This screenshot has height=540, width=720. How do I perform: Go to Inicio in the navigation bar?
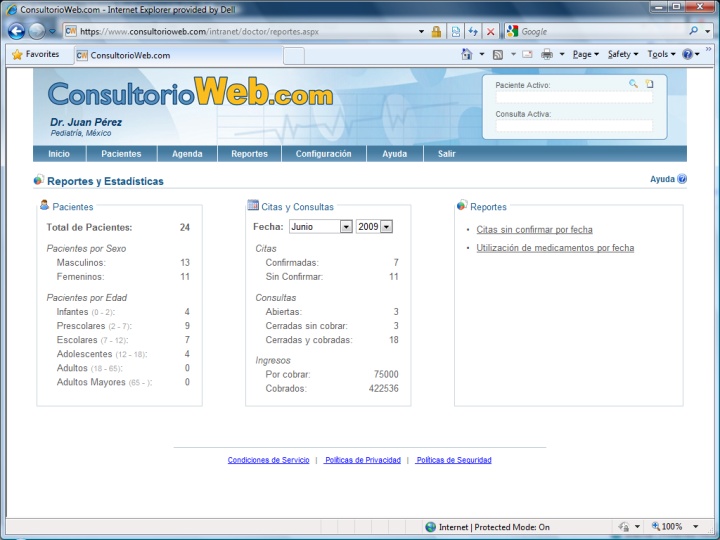click(x=59, y=154)
